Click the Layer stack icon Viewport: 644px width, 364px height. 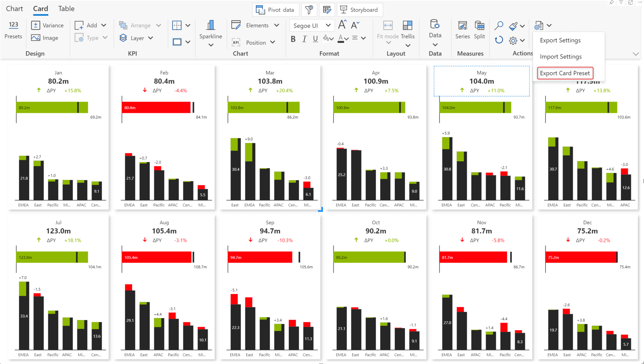pyautogui.click(x=123, y=38)
